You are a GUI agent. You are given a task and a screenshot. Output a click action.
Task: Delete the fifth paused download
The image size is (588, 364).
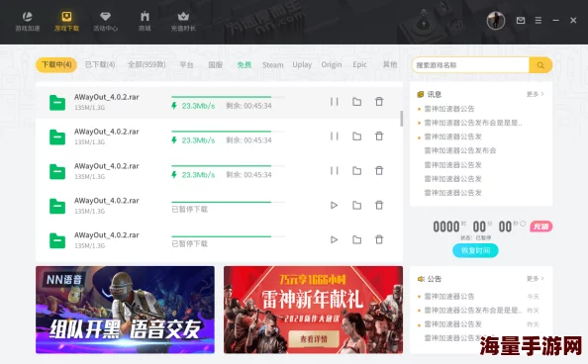point(379,239)
